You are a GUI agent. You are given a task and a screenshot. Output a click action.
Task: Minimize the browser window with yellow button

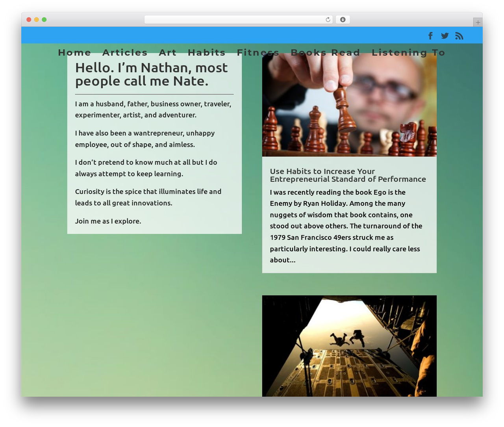tap(37, 20)
